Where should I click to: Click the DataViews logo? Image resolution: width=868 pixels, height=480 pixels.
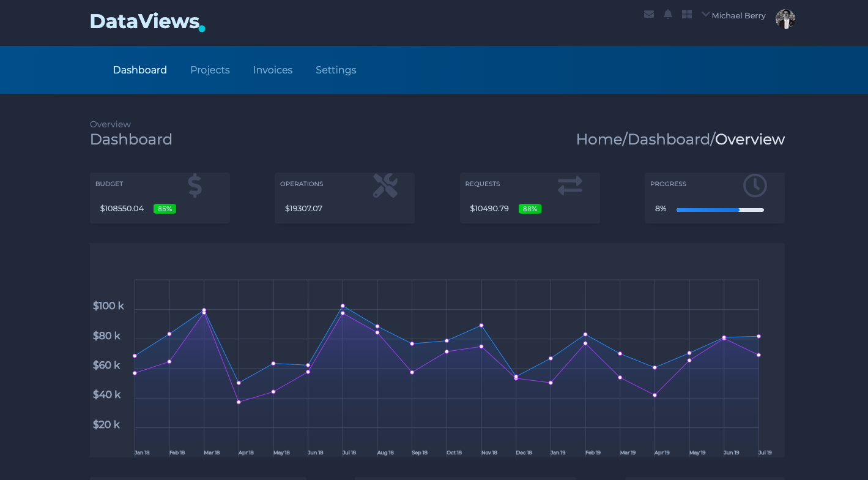147,21
